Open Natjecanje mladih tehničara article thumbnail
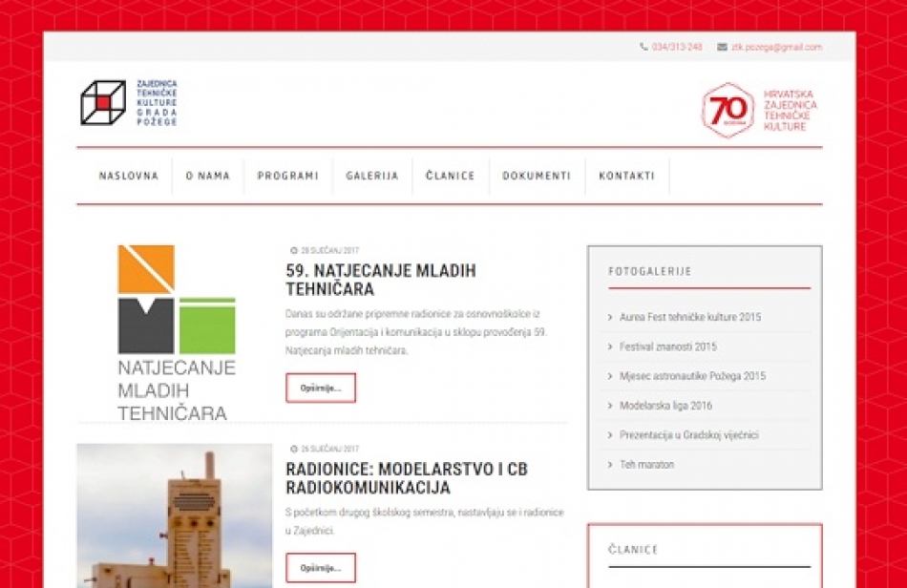The height and width of the screenshot is (588, 907). [176, 332]
